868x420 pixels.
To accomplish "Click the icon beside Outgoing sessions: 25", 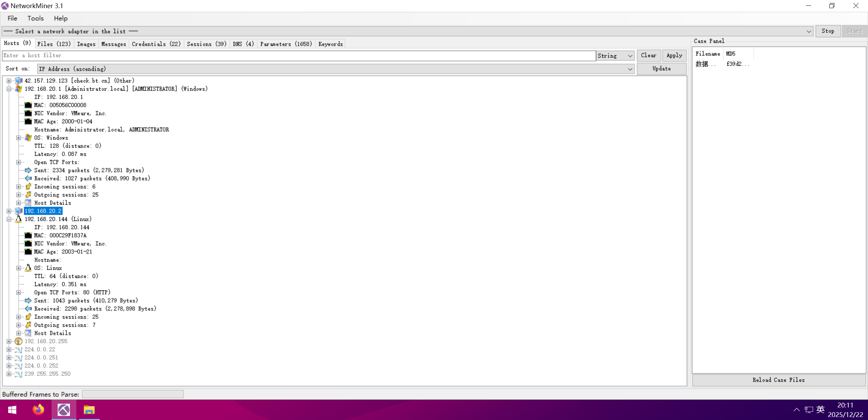I will point(28,195).
